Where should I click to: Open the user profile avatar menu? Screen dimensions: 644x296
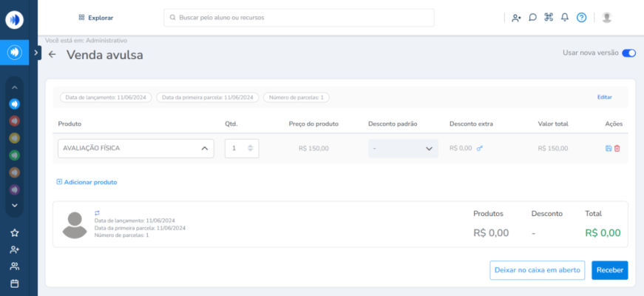point(607,17)
